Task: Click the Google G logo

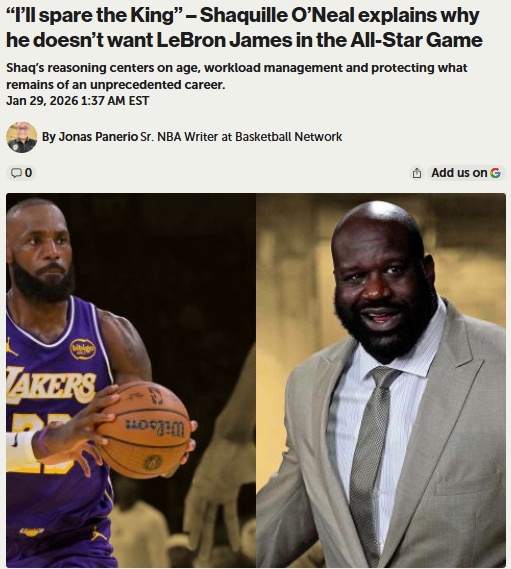Action: pos(495,173)
